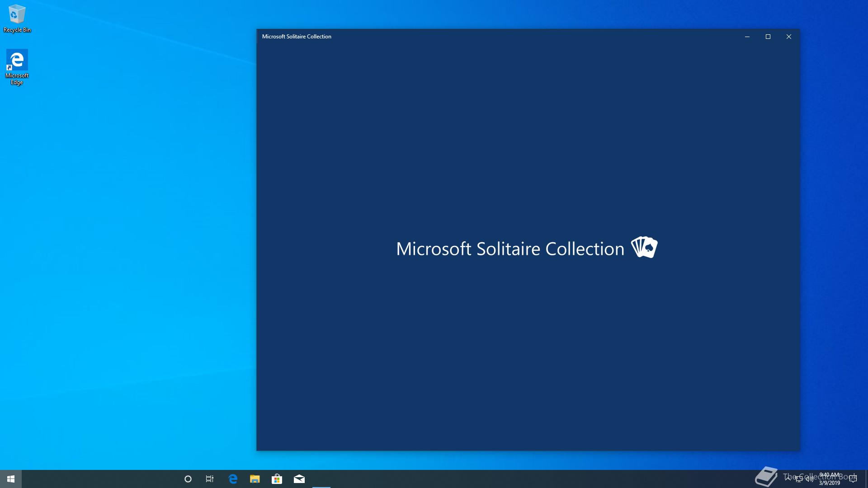Open Microsoft Store from the taskbar
Image resolution: width=868 pixels, height=488 pixels.
(x=277, y=479)
